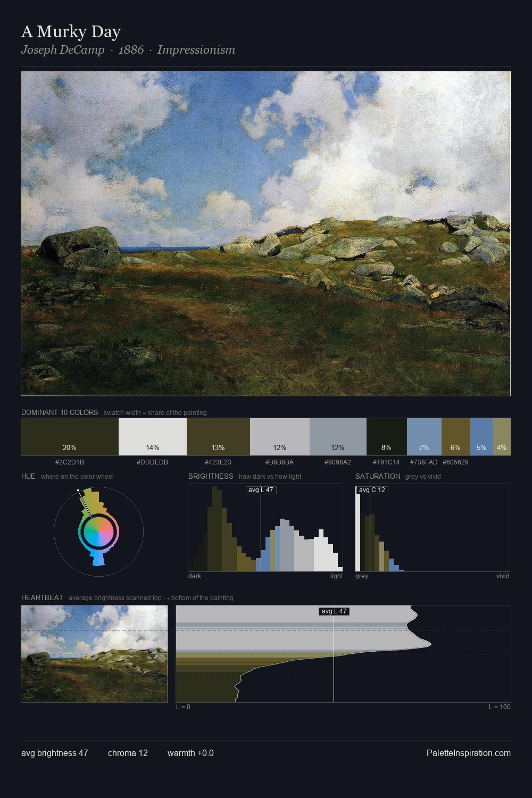Viewport: 532px width, 798px height.
Task: Click the 'BRIGHTNESS' section heading
Action: coord(211,476)
